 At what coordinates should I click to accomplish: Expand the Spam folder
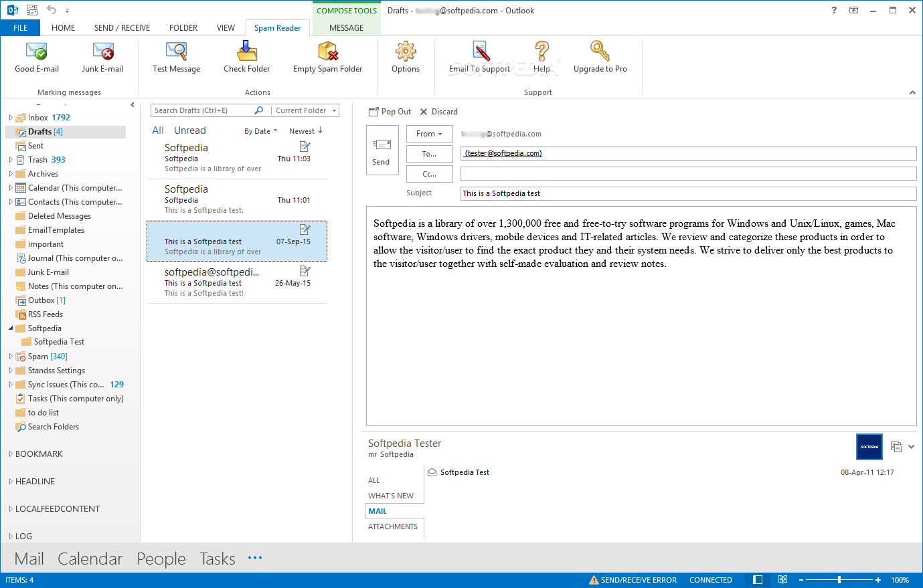point(10,357)
